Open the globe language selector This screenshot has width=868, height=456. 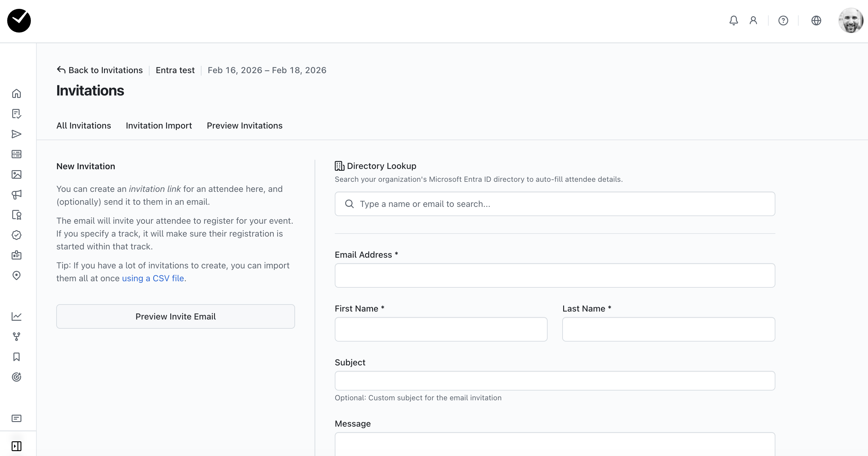(x=816, y=21)
